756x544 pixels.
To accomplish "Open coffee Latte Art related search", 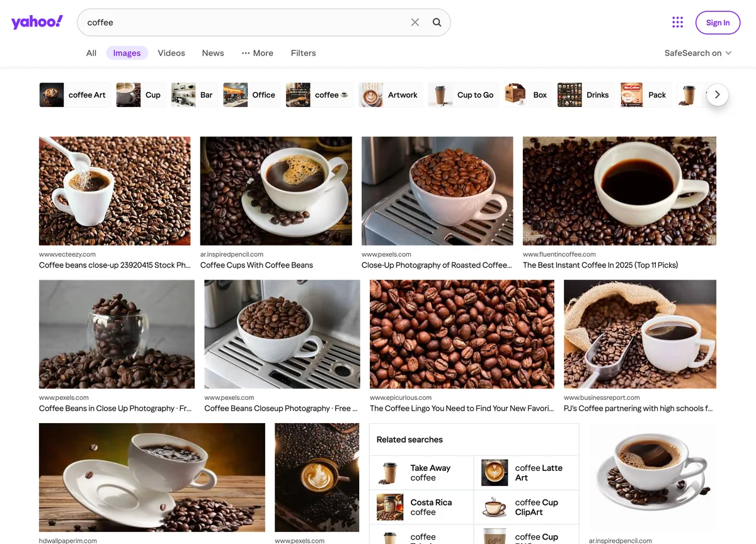I will coord(526,473).
